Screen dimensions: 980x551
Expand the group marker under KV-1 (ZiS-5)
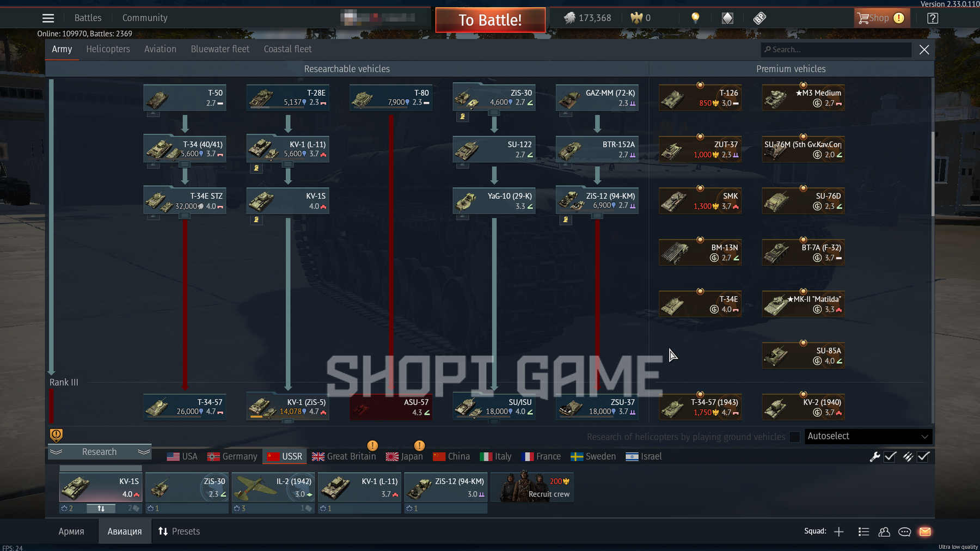point(287,421)
